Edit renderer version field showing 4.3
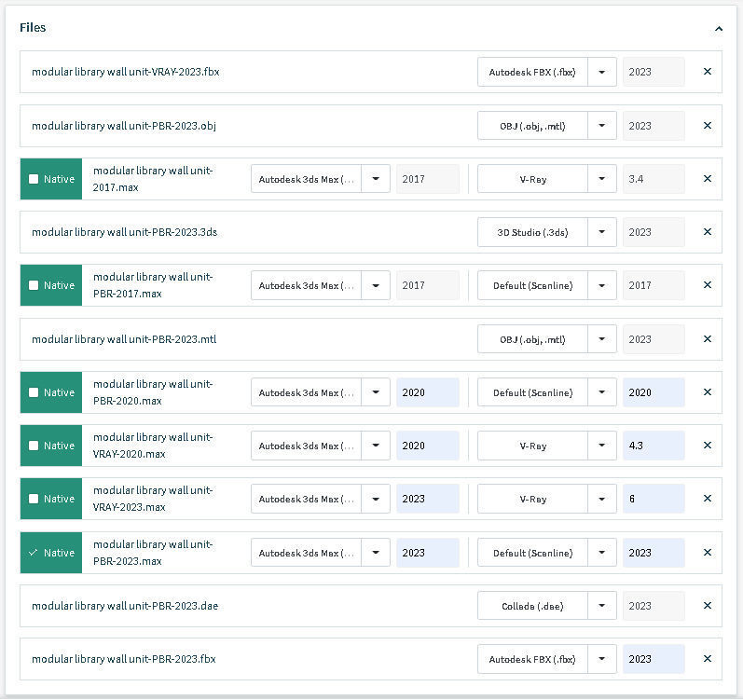743x700 pixels. pyautogui.click(x=653, y=446)
